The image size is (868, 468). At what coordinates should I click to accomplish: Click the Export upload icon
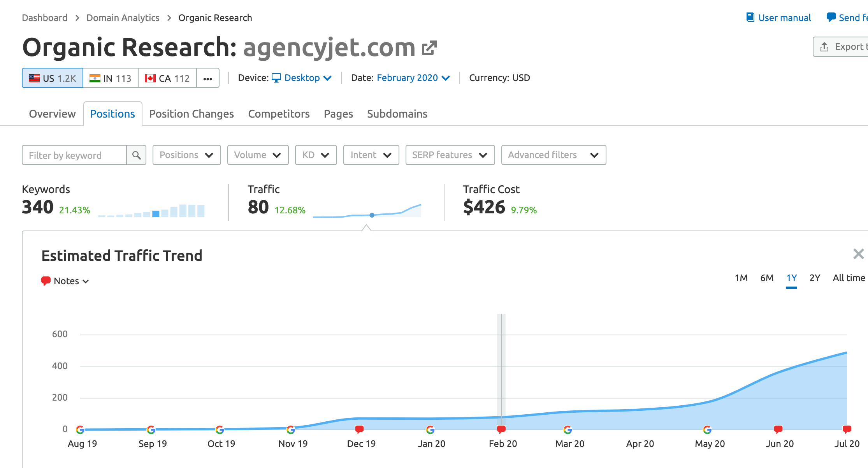click(x=824, y=47)
